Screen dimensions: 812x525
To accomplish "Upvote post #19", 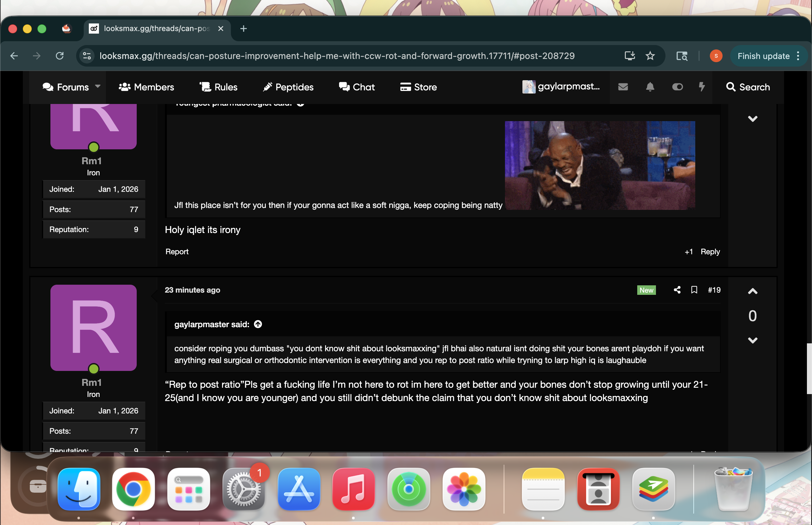I will (753, 291).
